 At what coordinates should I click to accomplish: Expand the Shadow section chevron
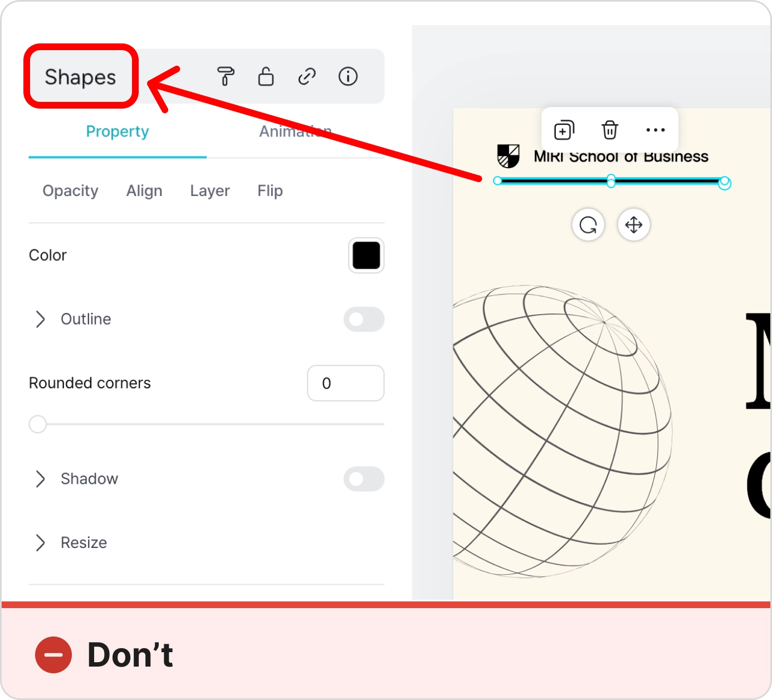pos(40,479)
